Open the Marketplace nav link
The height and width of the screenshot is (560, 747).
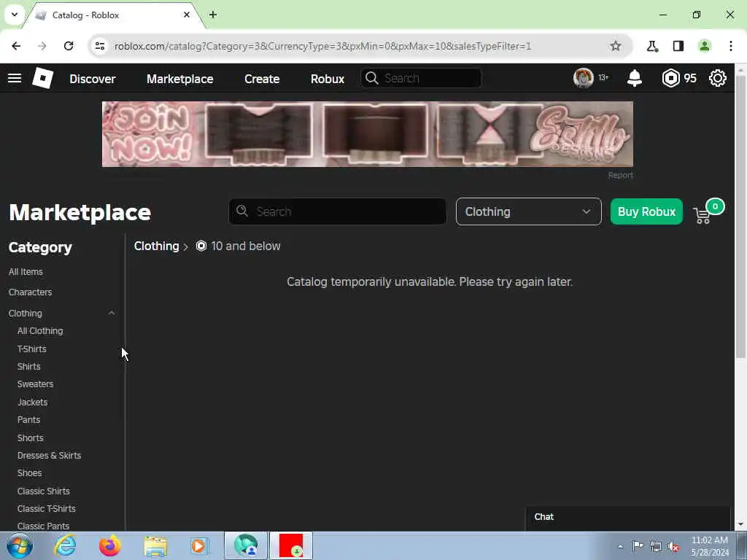coord(179,79)
